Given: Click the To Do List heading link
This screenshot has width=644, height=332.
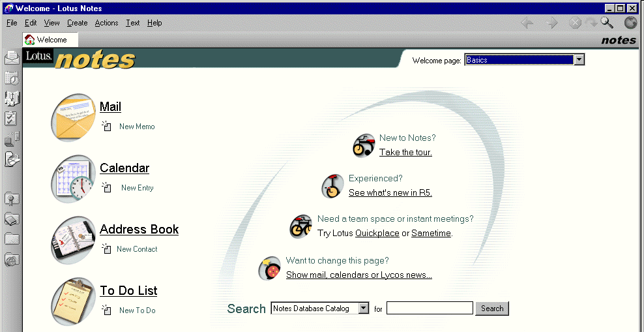Looking at the screenshot, I should [128, 290].
